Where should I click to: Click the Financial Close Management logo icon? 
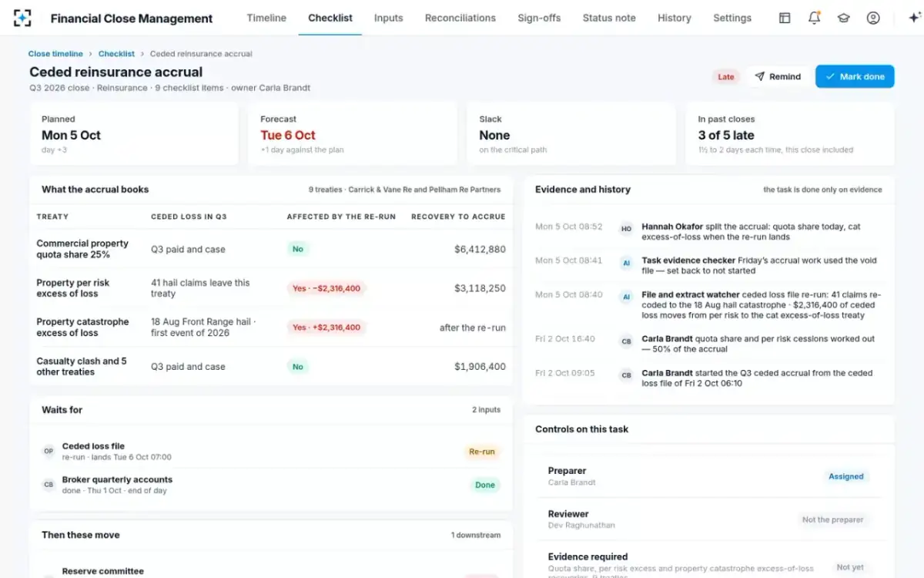point(22,18)
